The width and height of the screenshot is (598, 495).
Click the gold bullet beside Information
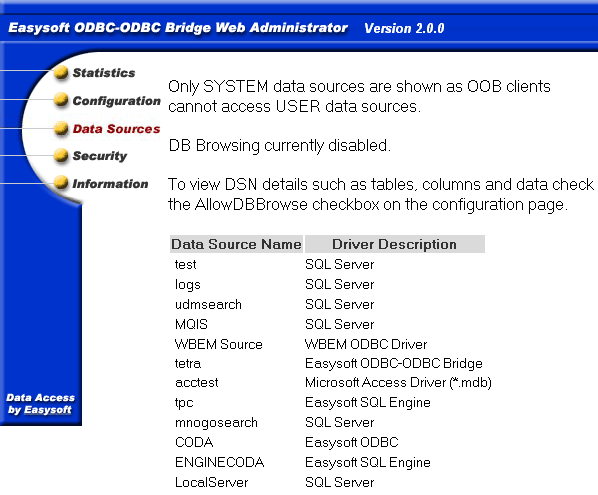click(x=61, y=183)
